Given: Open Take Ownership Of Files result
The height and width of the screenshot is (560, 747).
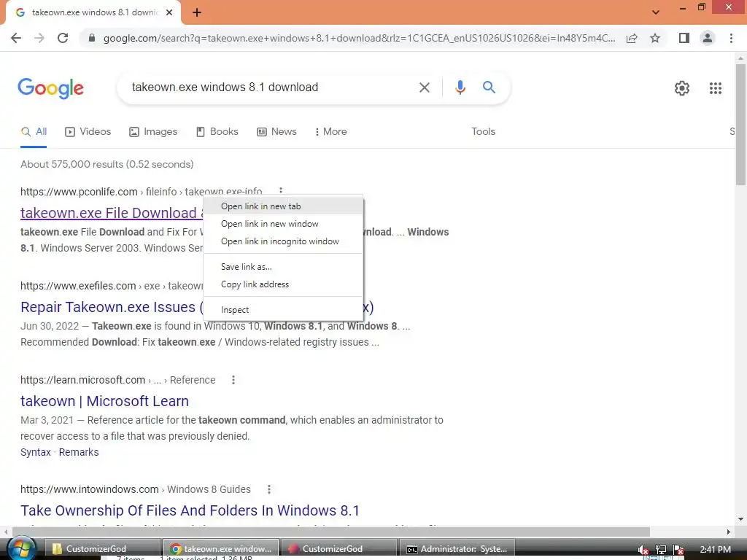Looking at the screenshot, I should click(x=190, y=510).
